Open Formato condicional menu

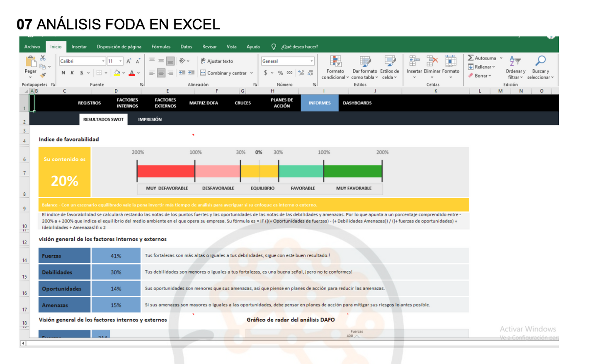(335, 68)
